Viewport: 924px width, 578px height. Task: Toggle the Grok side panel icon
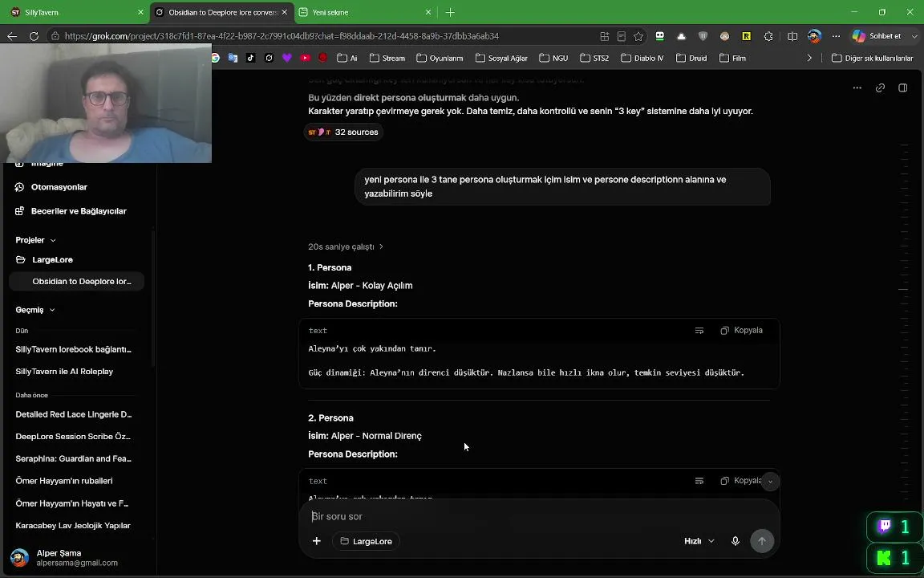pyautogui.click(x=903, y=88)
